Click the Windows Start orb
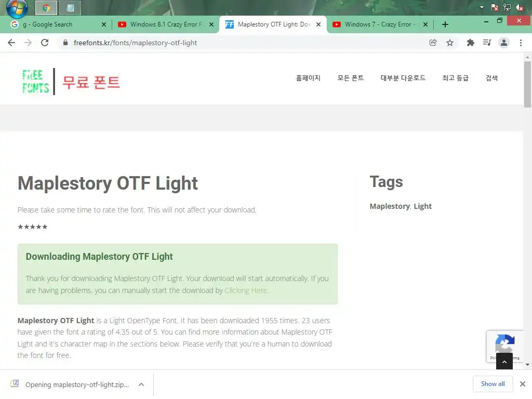The image size is (532, 399). 17,8
